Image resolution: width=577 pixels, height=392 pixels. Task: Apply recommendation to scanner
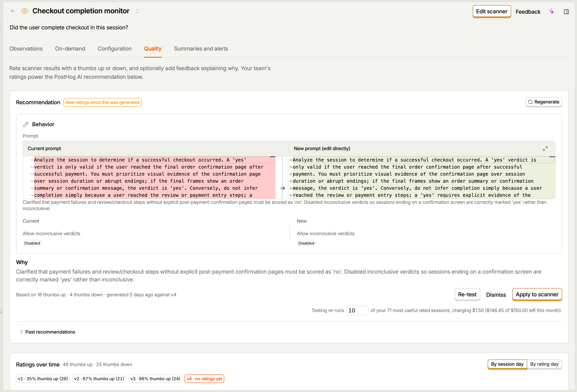coord(537,294)
